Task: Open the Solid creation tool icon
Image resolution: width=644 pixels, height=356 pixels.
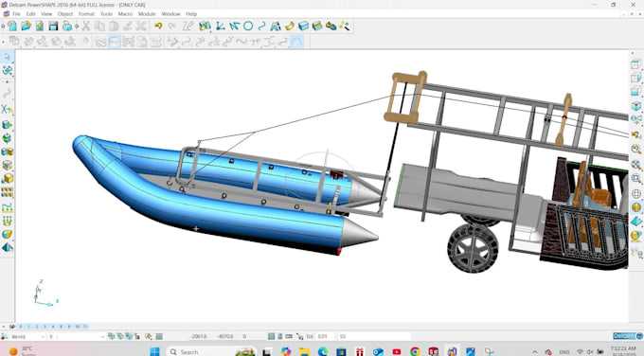Action: (303, 27)
